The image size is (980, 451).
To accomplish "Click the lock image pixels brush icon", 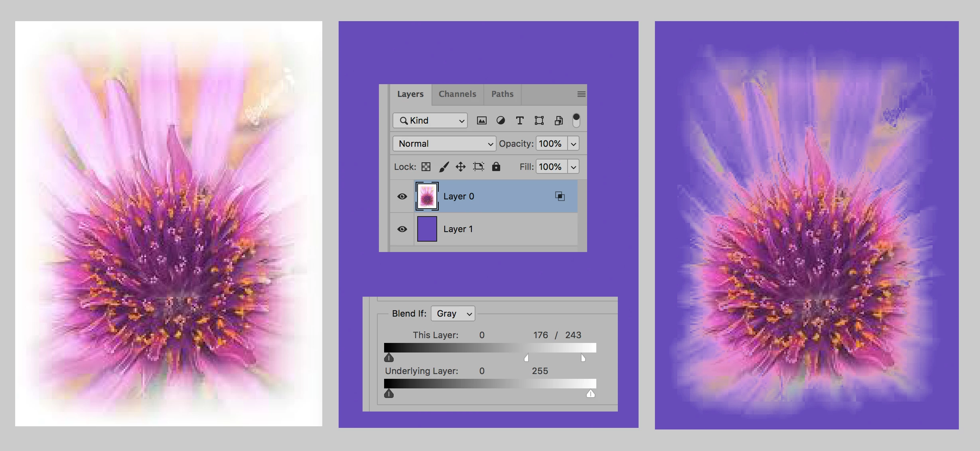I will [x=444, y=167].
